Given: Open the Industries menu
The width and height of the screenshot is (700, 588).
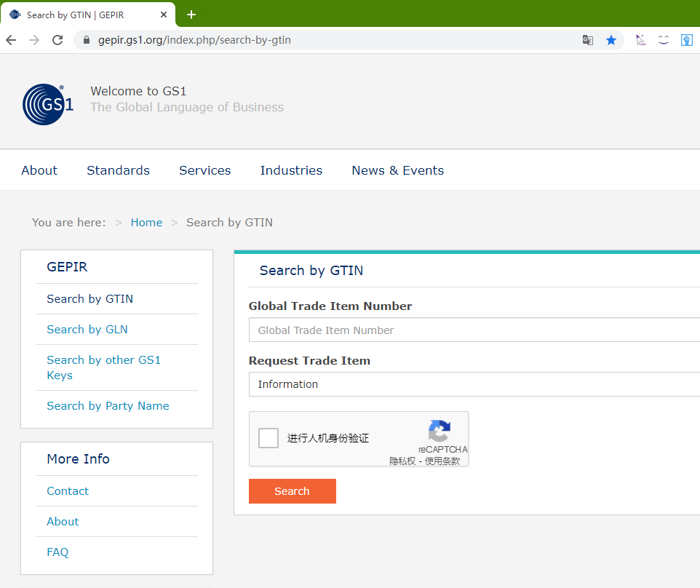Looking at the screenshot, I should [292, 170].
